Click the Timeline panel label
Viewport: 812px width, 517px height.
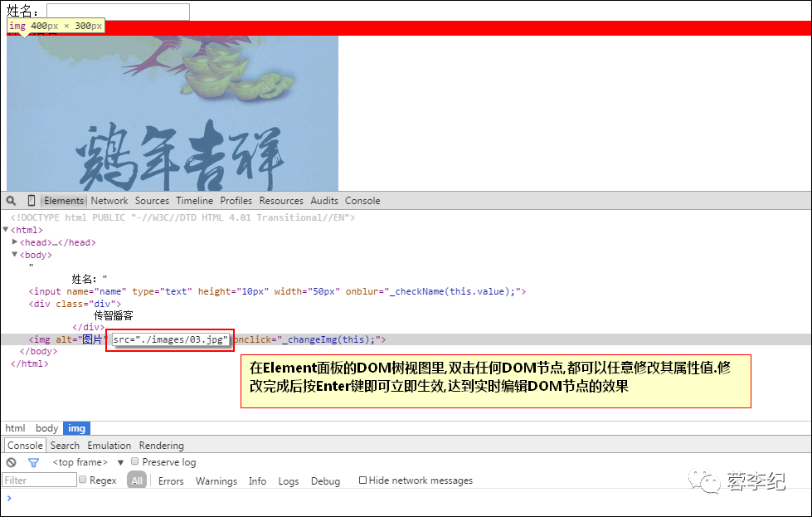[194, 200]
